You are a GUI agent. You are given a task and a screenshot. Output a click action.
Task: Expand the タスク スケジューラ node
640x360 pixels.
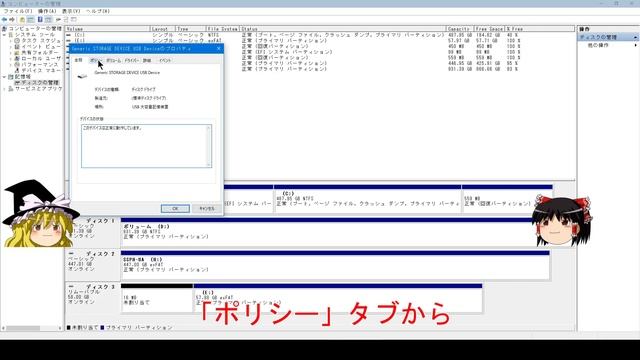(11, 41)
